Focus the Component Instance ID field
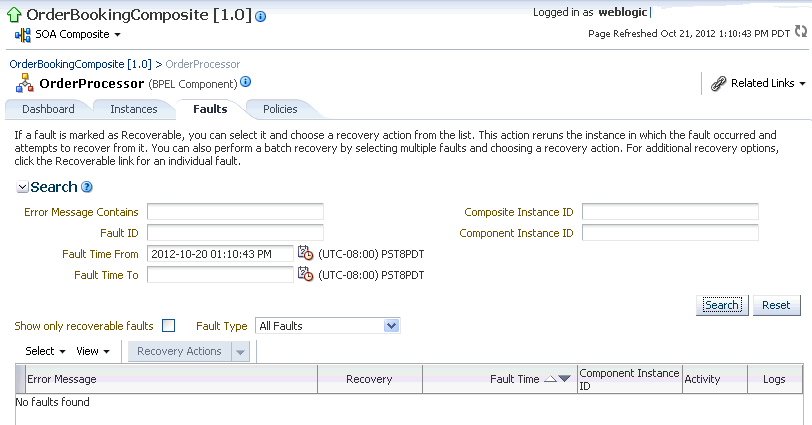The height and width of the screenshot is (425, 812). [x=670, y=233]
